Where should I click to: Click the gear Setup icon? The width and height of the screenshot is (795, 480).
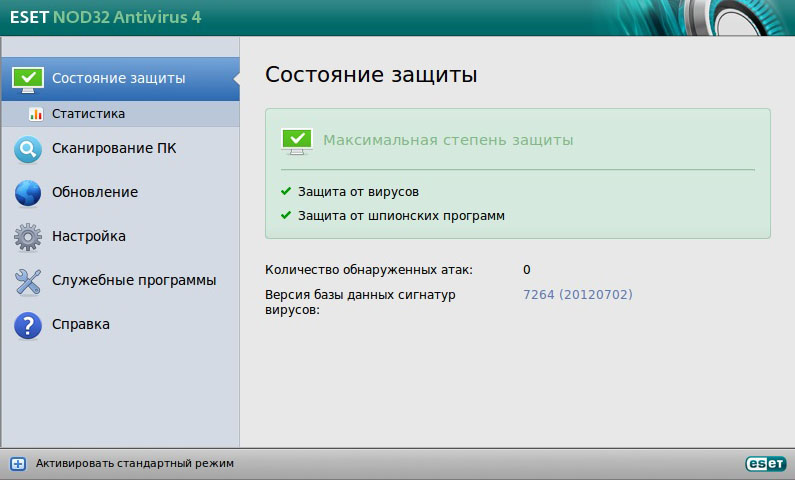tap(28, 237)
